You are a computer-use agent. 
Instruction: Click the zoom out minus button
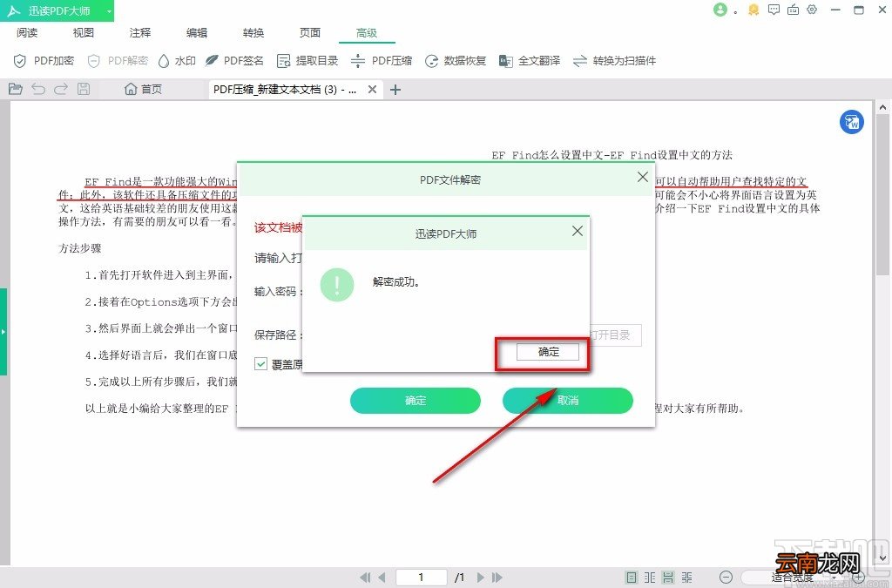click(x=726, y=578)
